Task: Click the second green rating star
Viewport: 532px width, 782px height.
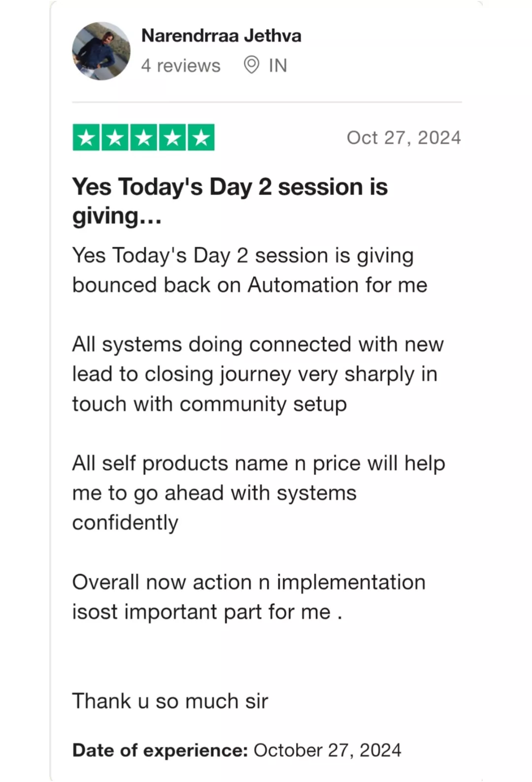Action: pyautogui.click(x=115, y=137)
